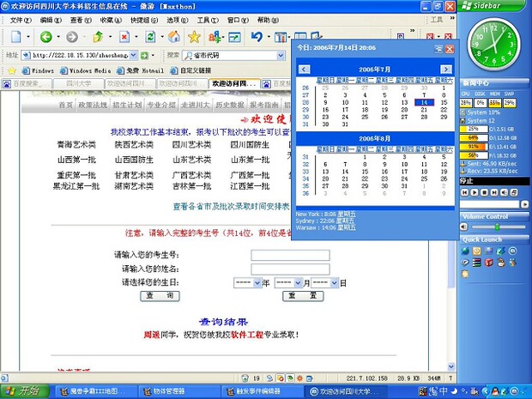The width and height of the screenshot is (532, 399).
Task: Click the favorites star on the links bar
Action: point(12,70)
